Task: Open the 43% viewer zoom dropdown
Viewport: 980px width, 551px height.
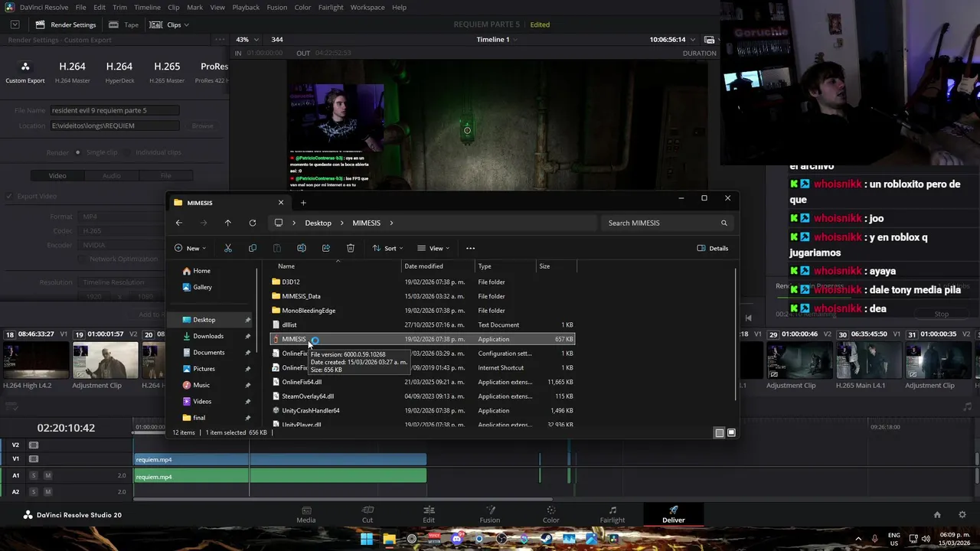Action: coord(247,39)
